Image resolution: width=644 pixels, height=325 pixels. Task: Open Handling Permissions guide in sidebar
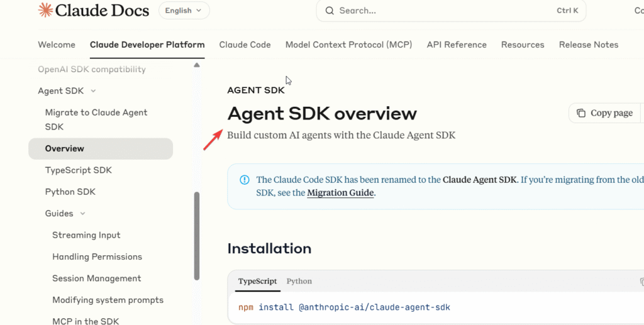point(97,256)
